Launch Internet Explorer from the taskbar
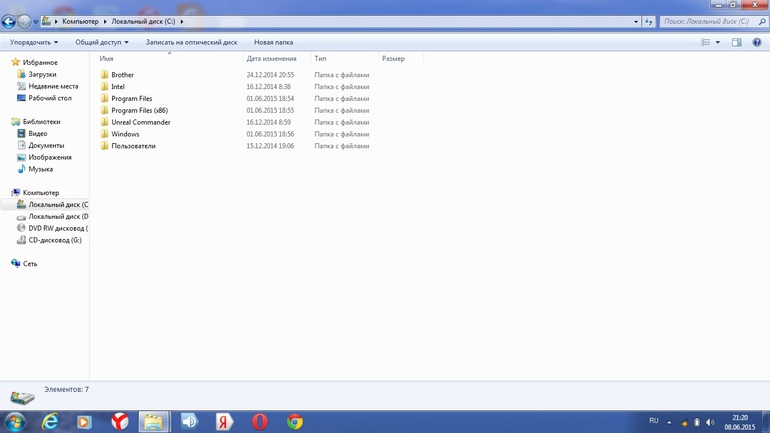 (50, 422)
